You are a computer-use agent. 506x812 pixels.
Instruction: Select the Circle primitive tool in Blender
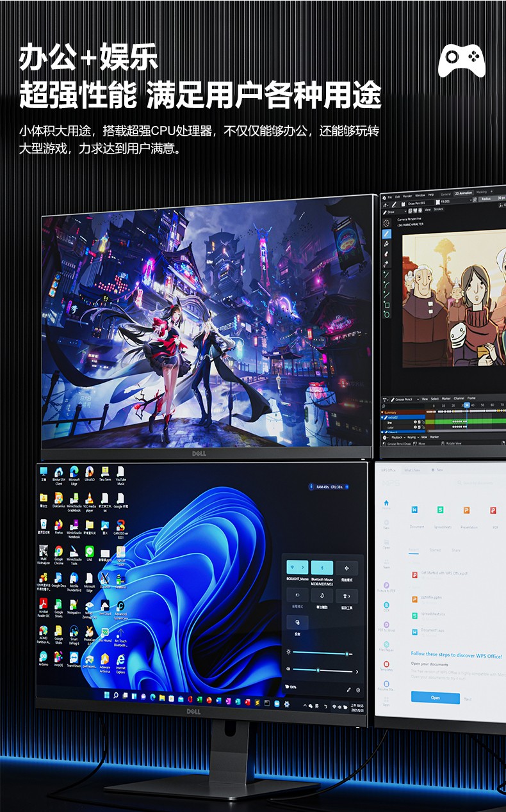(x=387, y=314)
